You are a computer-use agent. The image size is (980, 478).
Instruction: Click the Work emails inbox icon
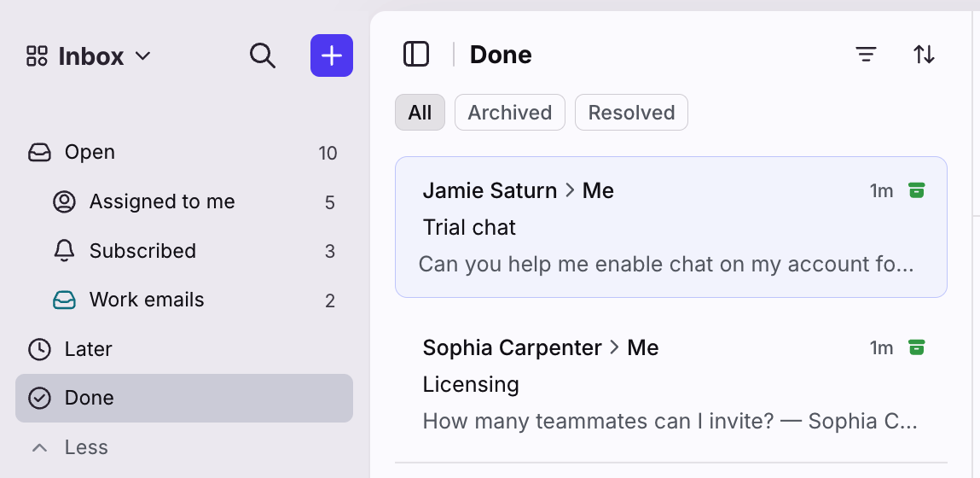pos(64,300)
